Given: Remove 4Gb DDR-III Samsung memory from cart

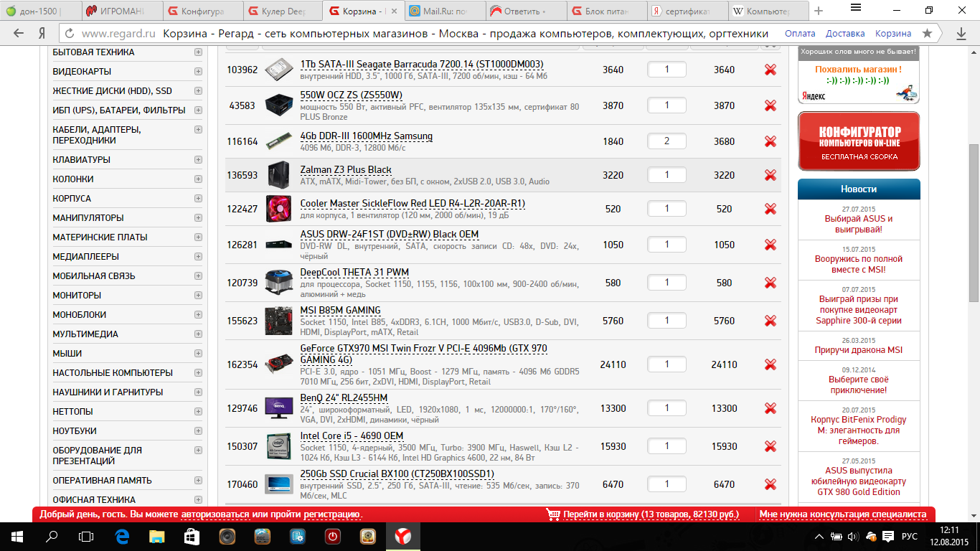Looking at the screenshot, I should [771, 141].
